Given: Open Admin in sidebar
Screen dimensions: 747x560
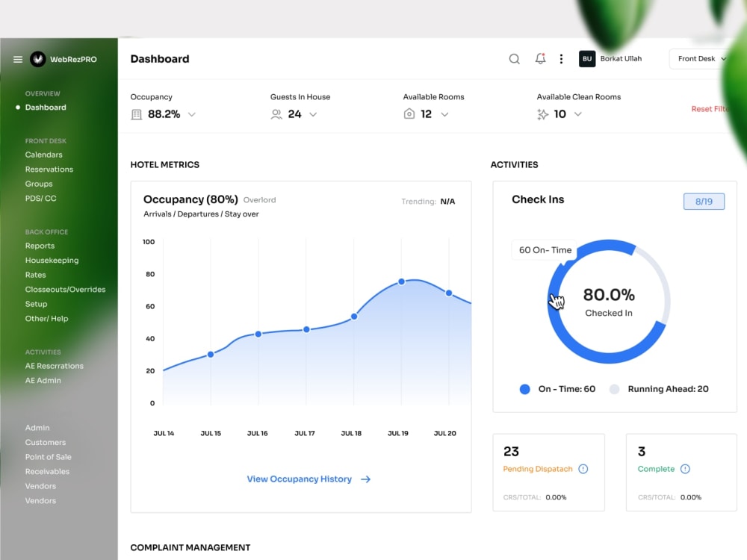Looking at the screenshot, I should pyautogui.click(x=37, y=428).
